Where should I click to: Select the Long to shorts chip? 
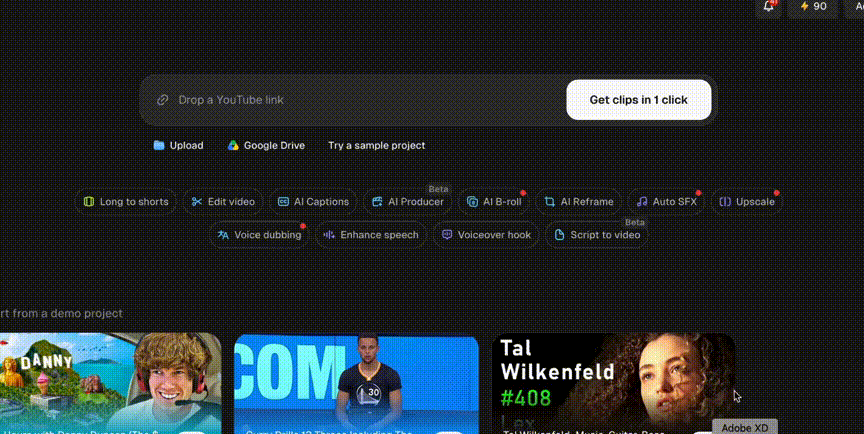point(126,202)
